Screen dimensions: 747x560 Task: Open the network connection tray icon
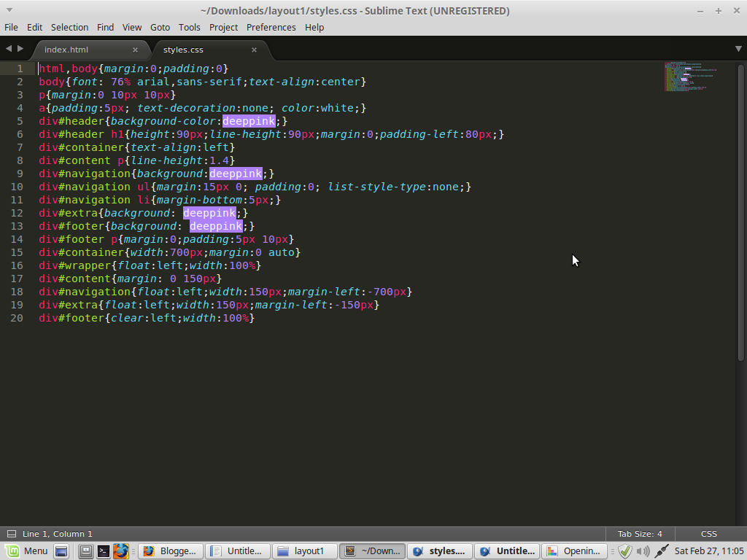(661, 551)
